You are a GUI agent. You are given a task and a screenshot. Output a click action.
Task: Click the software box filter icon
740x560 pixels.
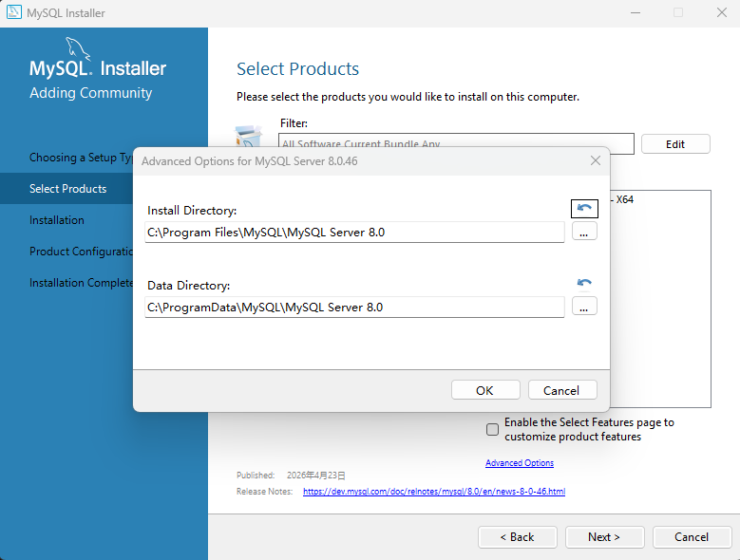(249, 137)
